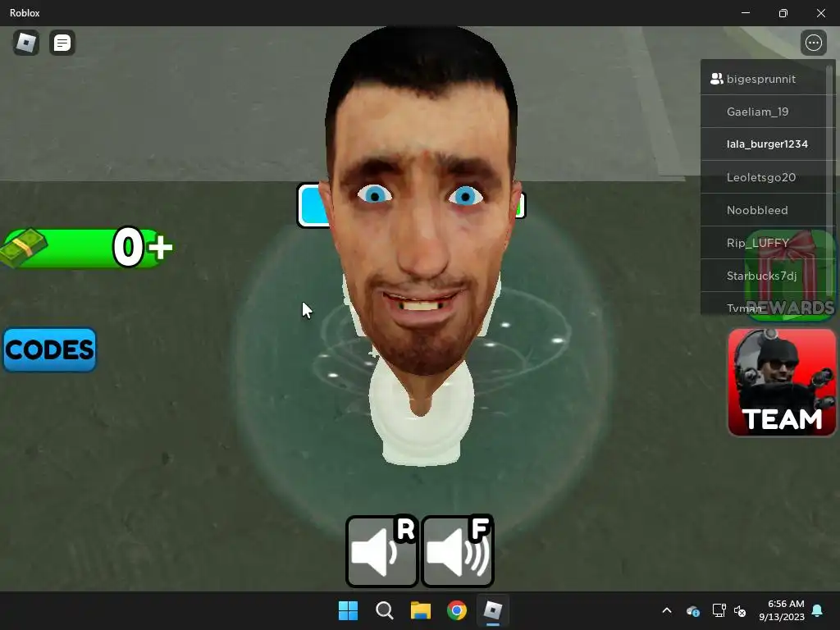
Task: Restore down the Roblox window
Action: click(x=783, y=13)
